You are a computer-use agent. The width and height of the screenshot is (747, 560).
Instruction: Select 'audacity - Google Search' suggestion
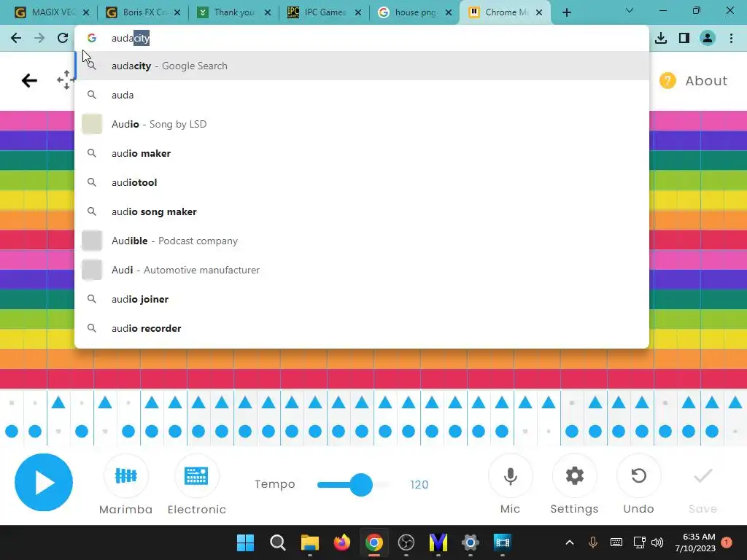[362, 66]
